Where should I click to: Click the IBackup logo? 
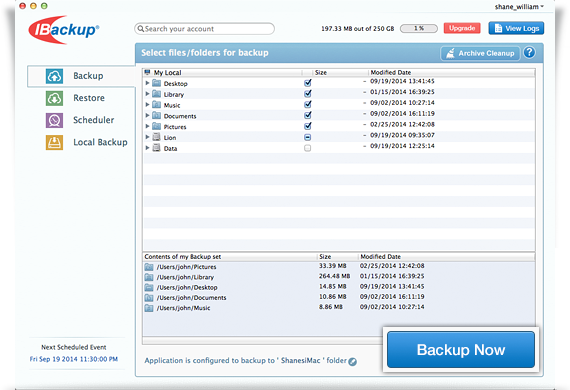pyautogui.click(x=64, y=30)
